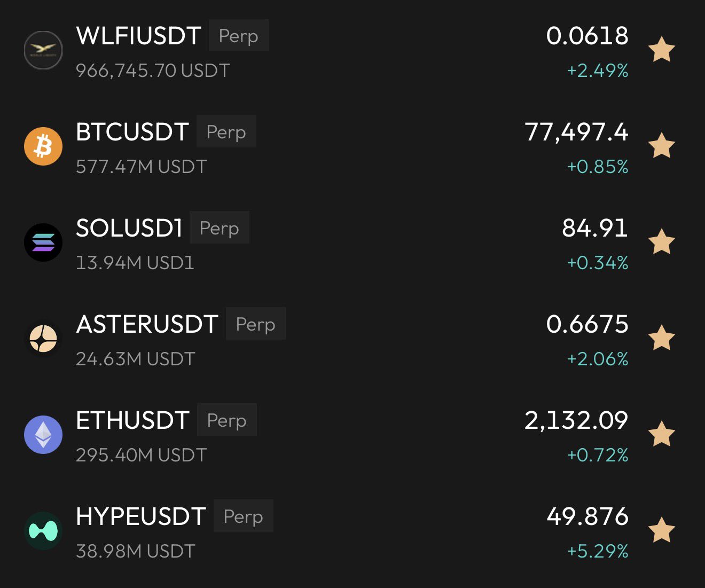This screenshot has height=588, width=705.
Task: Tap ASTERUSDT price 0.6675
Action: 587,324
